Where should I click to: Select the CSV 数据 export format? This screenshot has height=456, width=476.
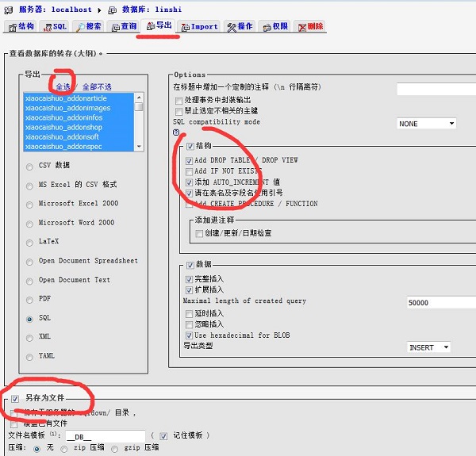tap(30, 166)
